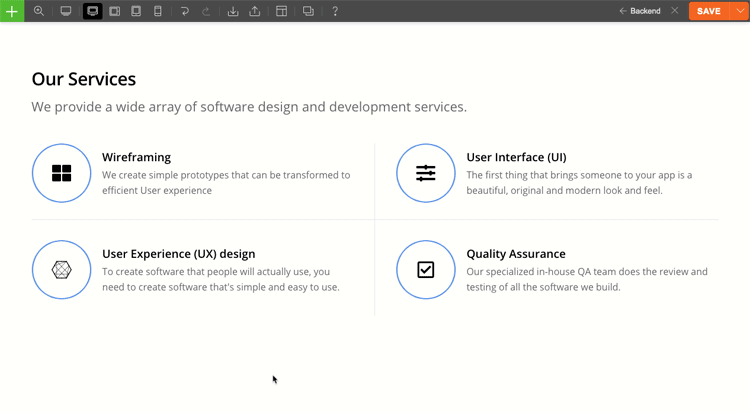Viewport: 750px width, 412px height.
Task: Expand the save options dropdown arrow
Action: point(739,11)
